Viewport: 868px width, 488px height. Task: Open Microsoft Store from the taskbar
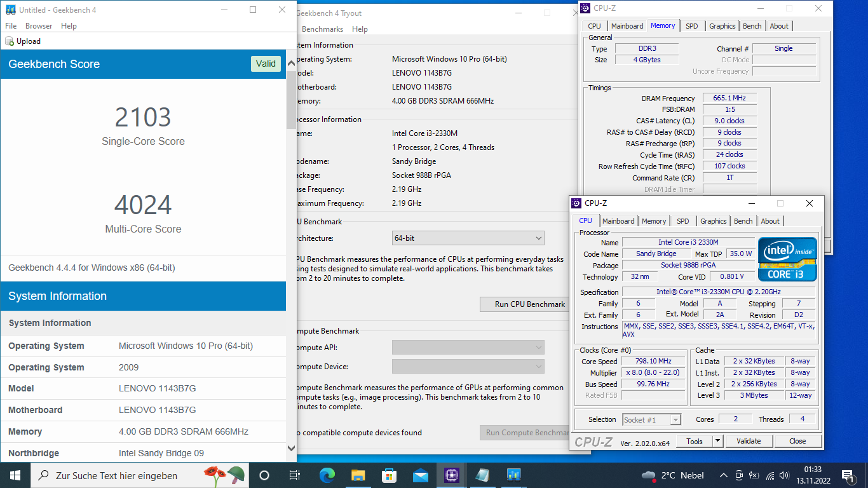(x=389, y=475)
